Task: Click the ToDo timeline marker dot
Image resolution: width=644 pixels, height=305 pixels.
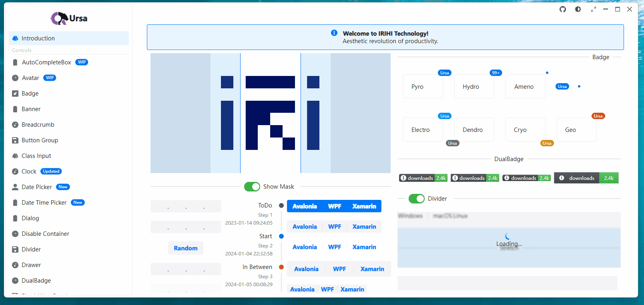Action: tap(281, 205)
